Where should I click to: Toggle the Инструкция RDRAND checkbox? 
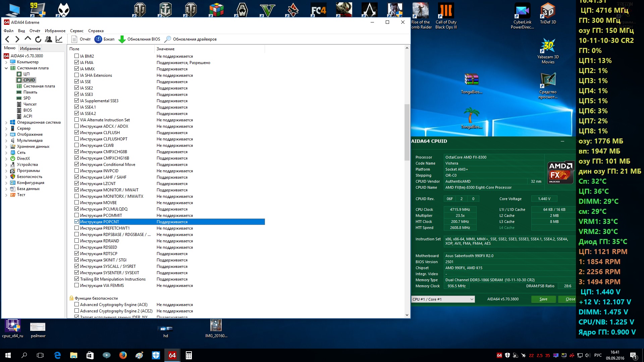click(x=77, y=241)
